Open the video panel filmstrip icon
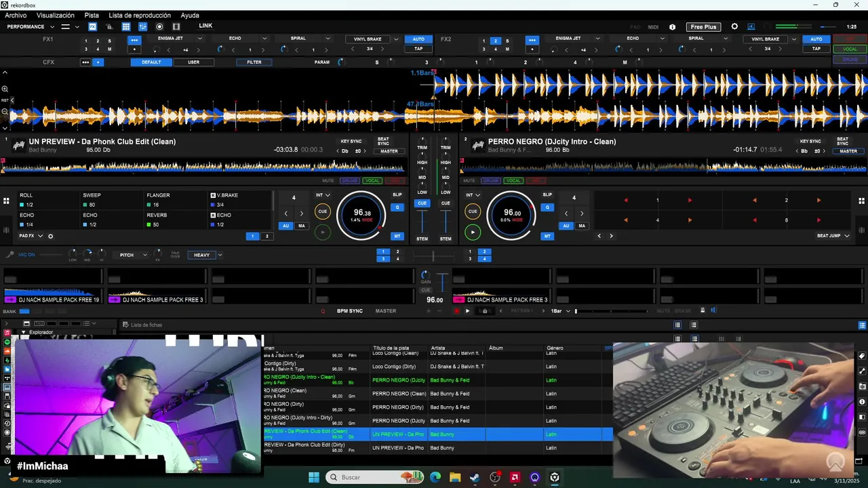 click(176, 26)
